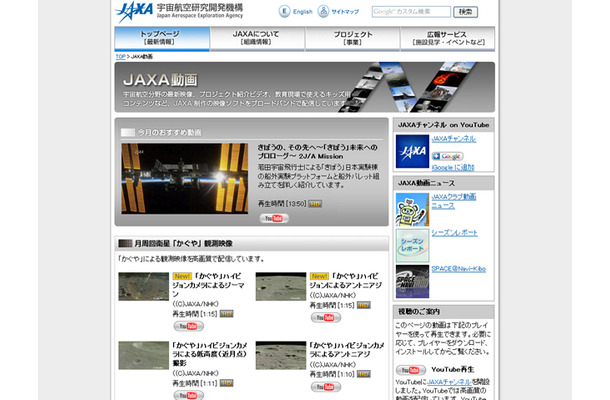Open the low-altitude 近月点 video thumbnail
The image size is (610, 400).
point(144,355)
